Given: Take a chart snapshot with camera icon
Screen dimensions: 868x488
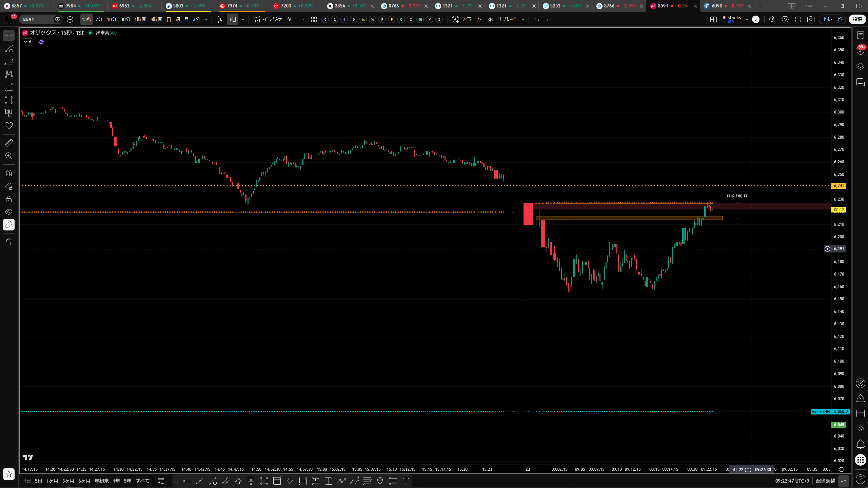Looking at the screenshot, I should 811,19.
